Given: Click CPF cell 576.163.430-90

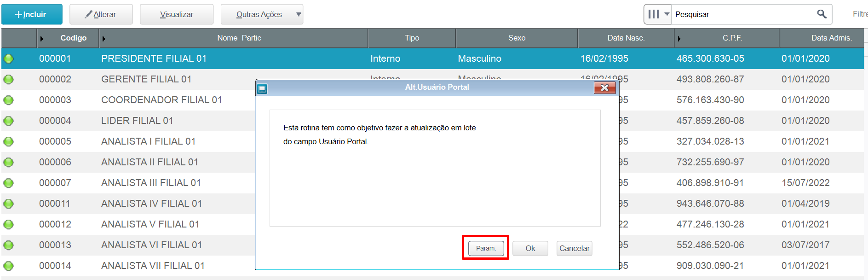Looking at the screenshot, I should [710, 100].
